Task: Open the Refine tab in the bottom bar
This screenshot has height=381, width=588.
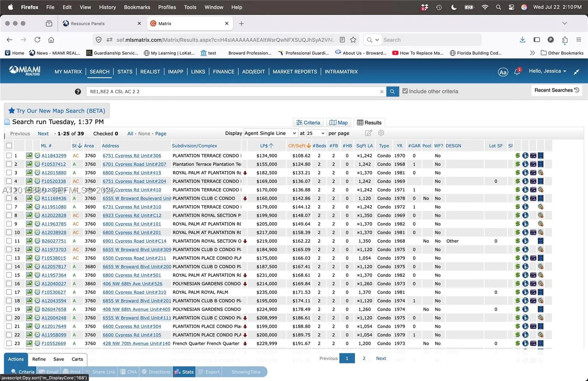Action: [x=39, y=359]
